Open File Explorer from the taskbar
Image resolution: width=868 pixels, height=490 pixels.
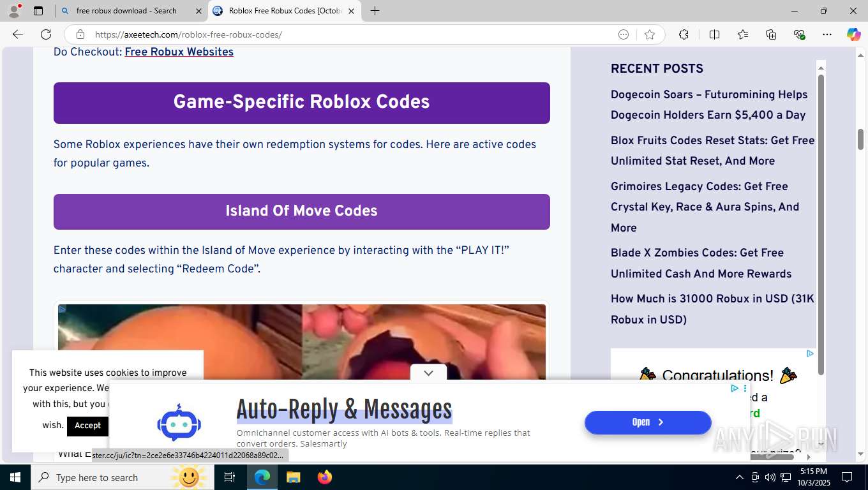click(x=293, y=477)
